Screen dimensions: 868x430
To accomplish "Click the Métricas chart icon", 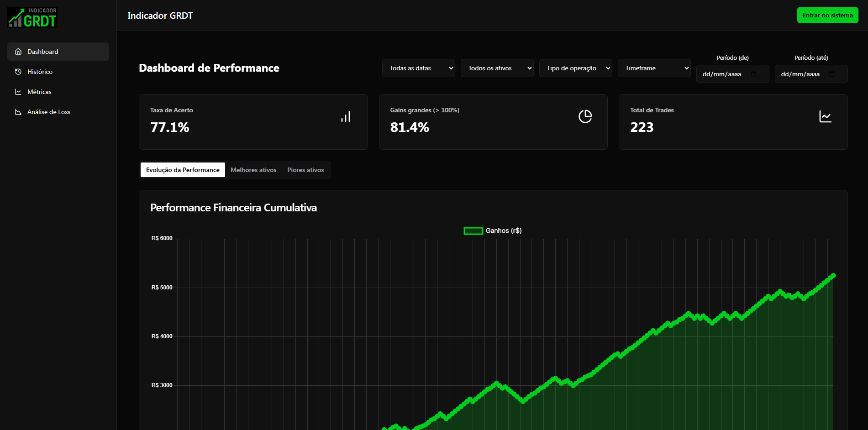I will point(18,92).
